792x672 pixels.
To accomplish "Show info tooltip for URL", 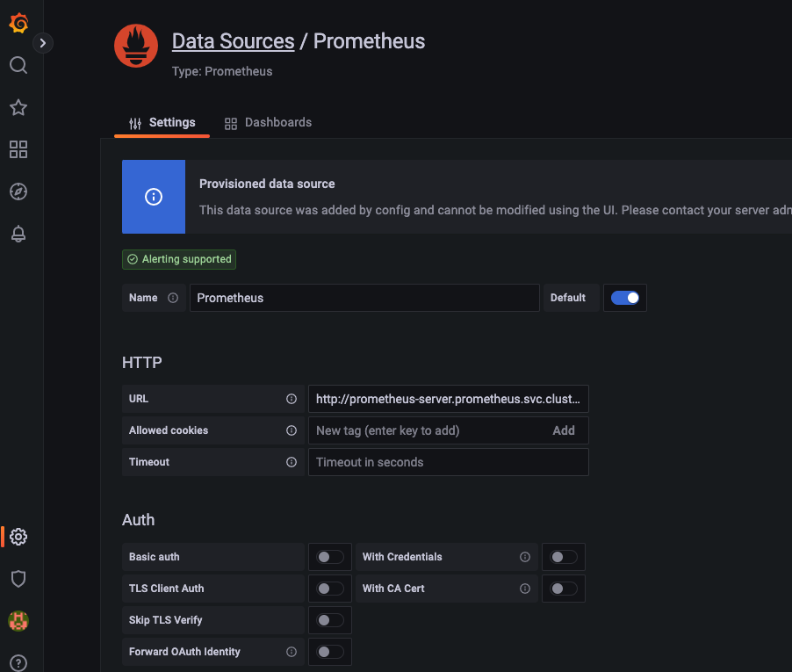I will click(x=292, y=399).
